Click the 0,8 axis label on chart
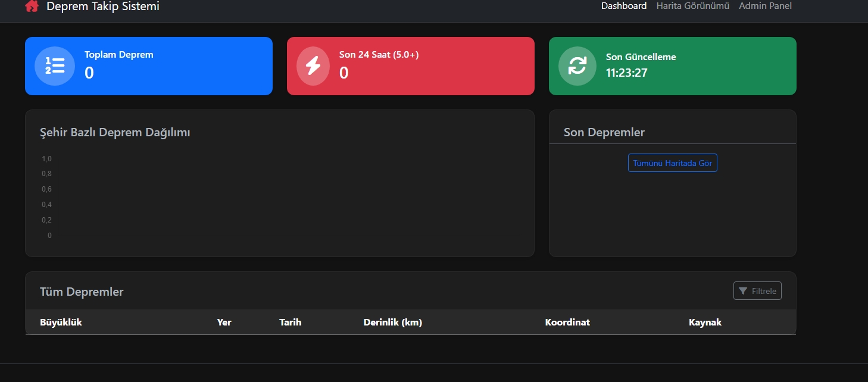The height and width of the screenshot is (382, 868). click(x=47, y=174)
